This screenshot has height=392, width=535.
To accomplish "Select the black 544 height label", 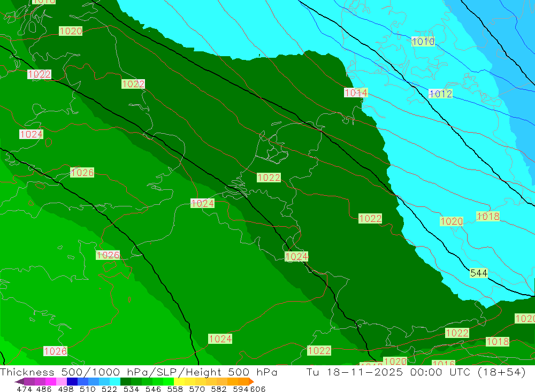I will coord(479,273).
